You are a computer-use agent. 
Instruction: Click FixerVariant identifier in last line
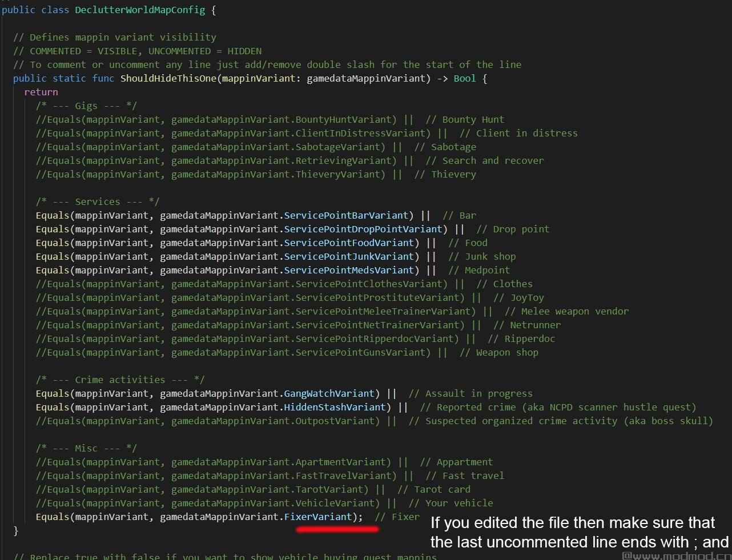pos(318,517)
